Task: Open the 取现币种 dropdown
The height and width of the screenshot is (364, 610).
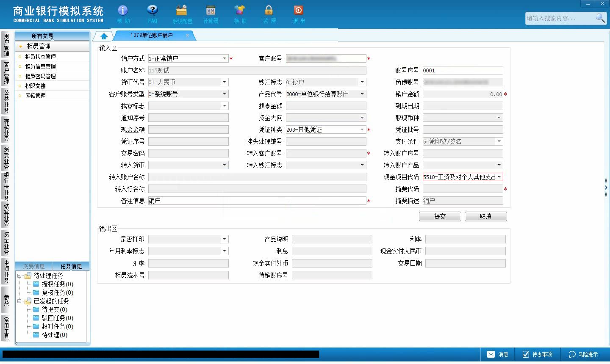Action: [499, 118]
